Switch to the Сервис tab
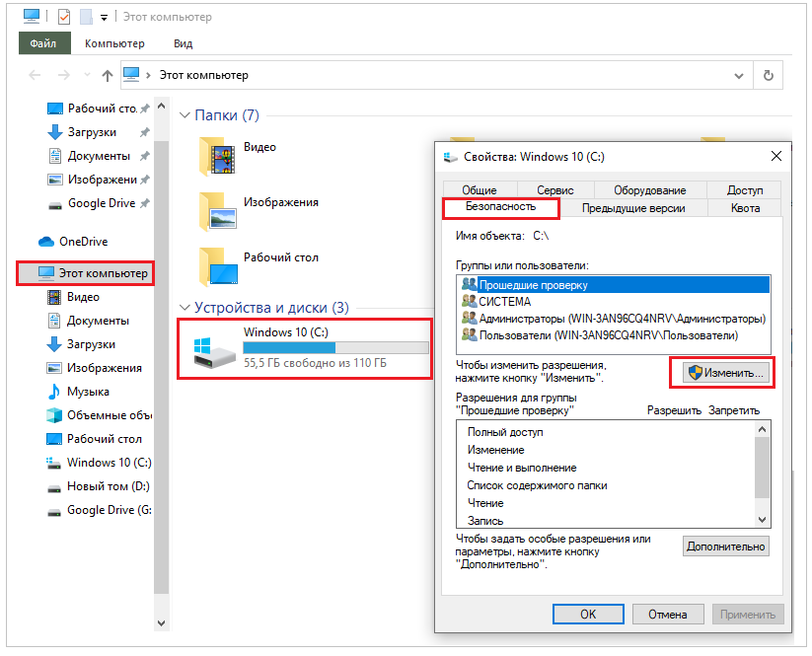Screen dimensions: 812x656 click(555, 190)
